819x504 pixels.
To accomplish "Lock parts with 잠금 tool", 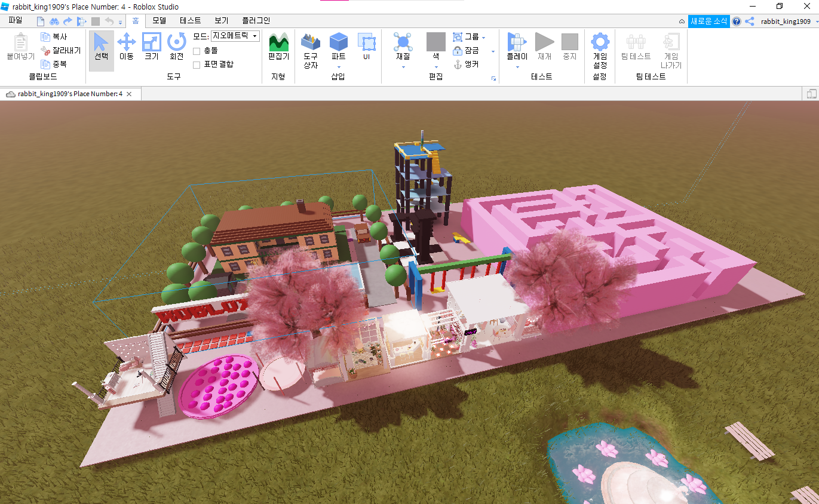I will coord(466,51).
